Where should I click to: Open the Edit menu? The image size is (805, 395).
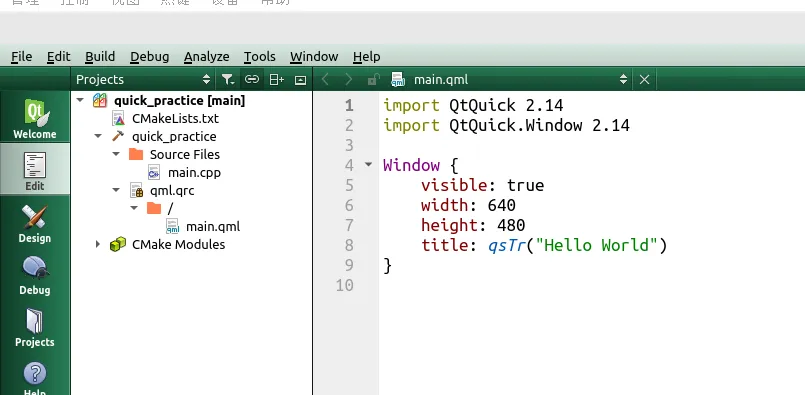(x=59, y=57)
